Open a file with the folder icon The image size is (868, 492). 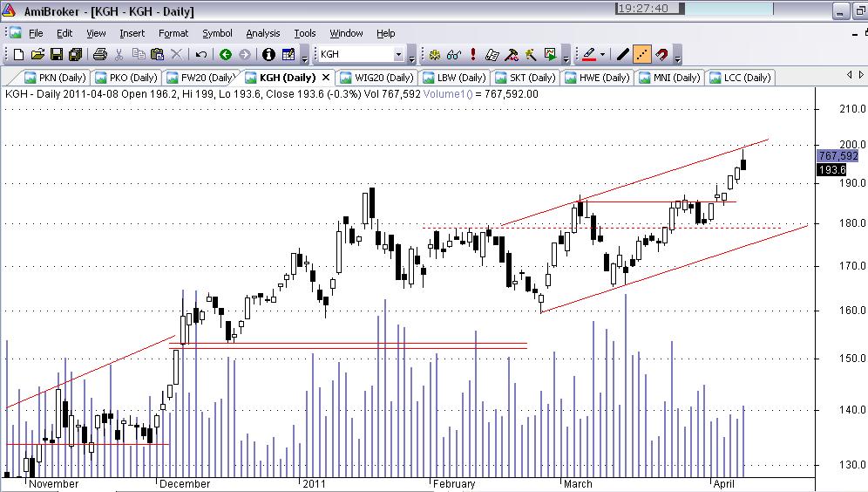[x=37, y=55]
